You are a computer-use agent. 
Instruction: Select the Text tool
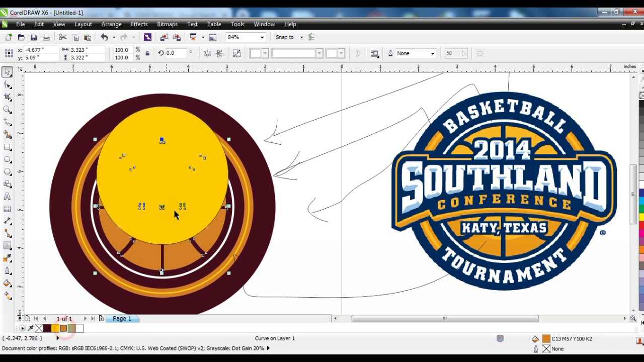click(x=8, y=197)
